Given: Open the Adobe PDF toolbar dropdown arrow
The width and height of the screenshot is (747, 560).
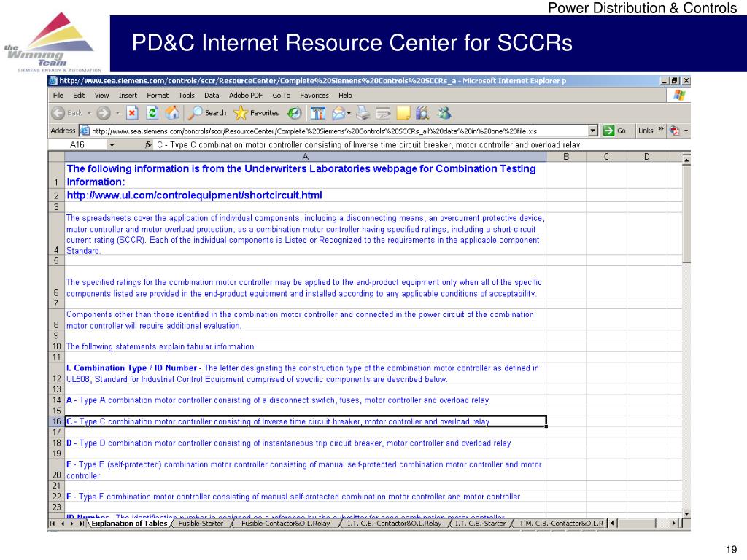Looking at the screenshot, I should pos(686,131).
